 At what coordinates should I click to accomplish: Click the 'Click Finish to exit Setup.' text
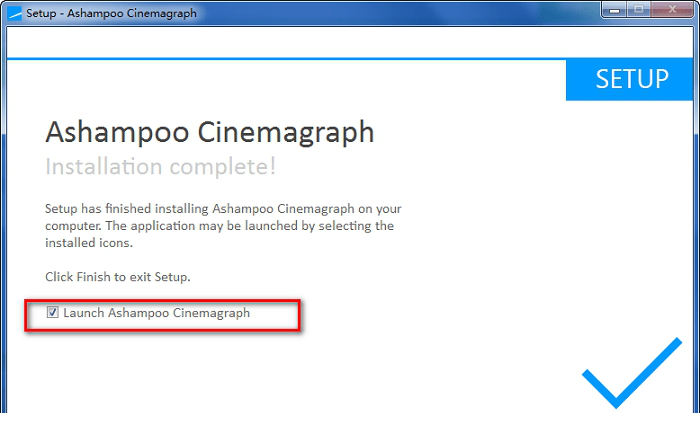[x=118, y=277]
